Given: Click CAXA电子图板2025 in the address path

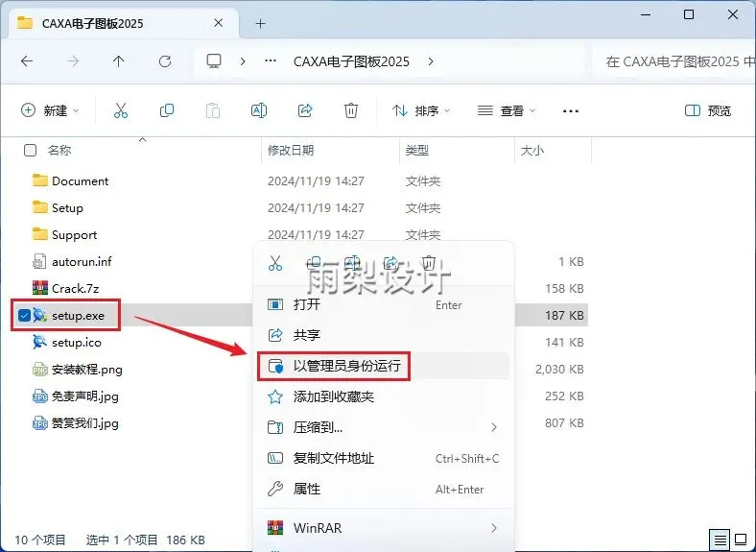Looking at the screenshot, I should click(x=351, y=61).
